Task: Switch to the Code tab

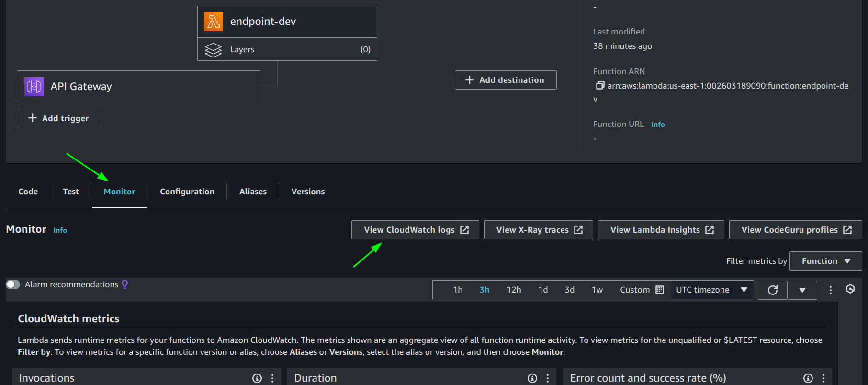Action: tap(28, 192)
